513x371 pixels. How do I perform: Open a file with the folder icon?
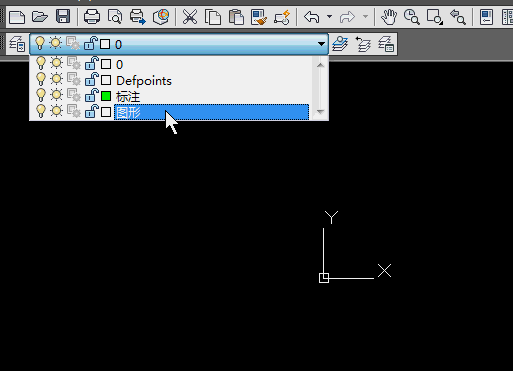(x=40, y=16)
